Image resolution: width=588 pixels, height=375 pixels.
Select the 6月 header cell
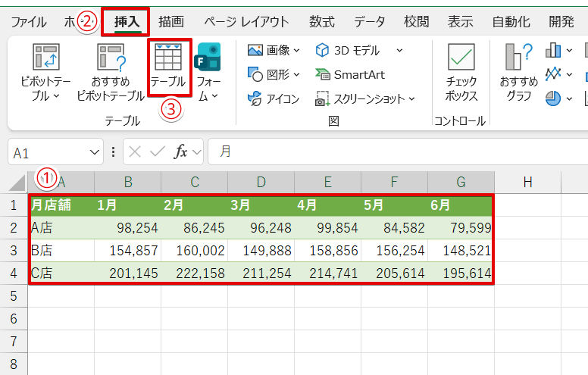point(461,205)
